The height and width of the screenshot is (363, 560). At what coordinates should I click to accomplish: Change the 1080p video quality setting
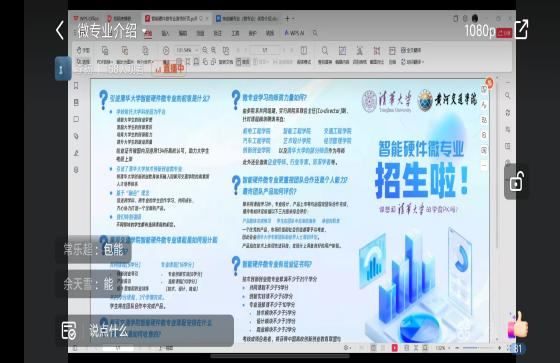(480, 31)
